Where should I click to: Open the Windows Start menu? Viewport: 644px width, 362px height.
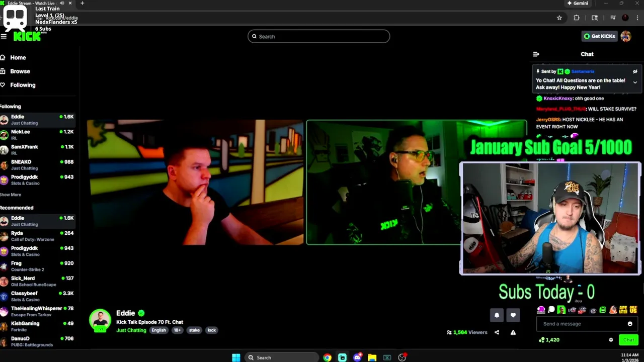236,357
